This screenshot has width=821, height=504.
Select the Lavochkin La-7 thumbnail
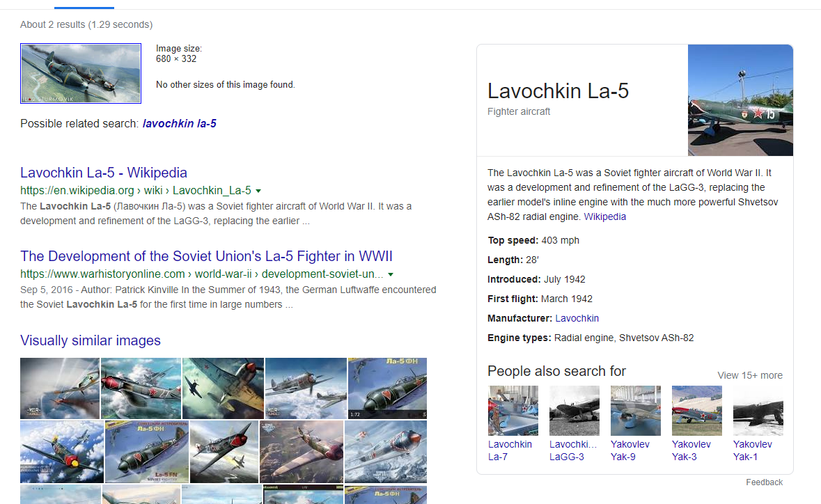tap(513, 411)
